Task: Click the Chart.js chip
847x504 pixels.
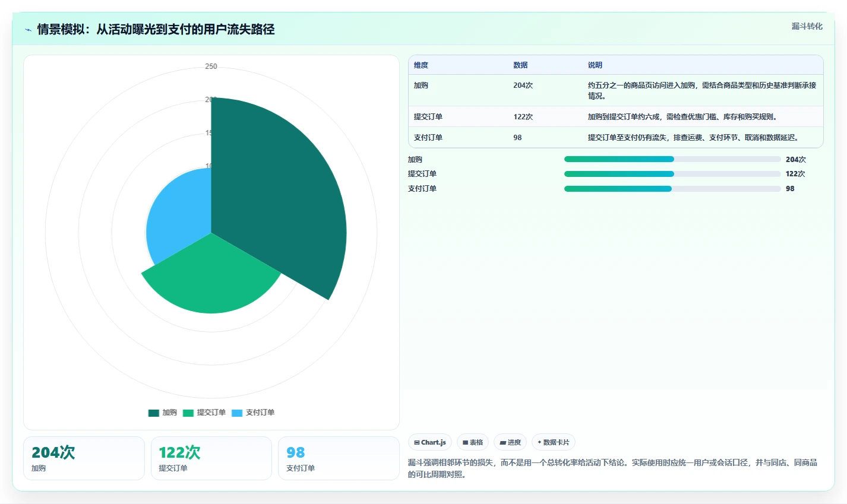Action: click(x=430, y=442)
